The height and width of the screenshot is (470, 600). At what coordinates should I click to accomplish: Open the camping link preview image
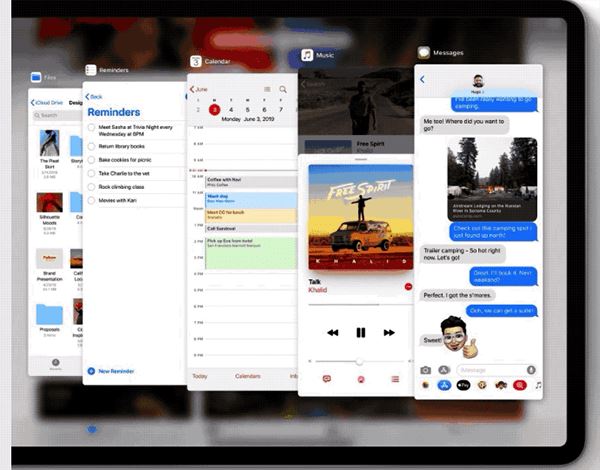[x=492, y=179]
